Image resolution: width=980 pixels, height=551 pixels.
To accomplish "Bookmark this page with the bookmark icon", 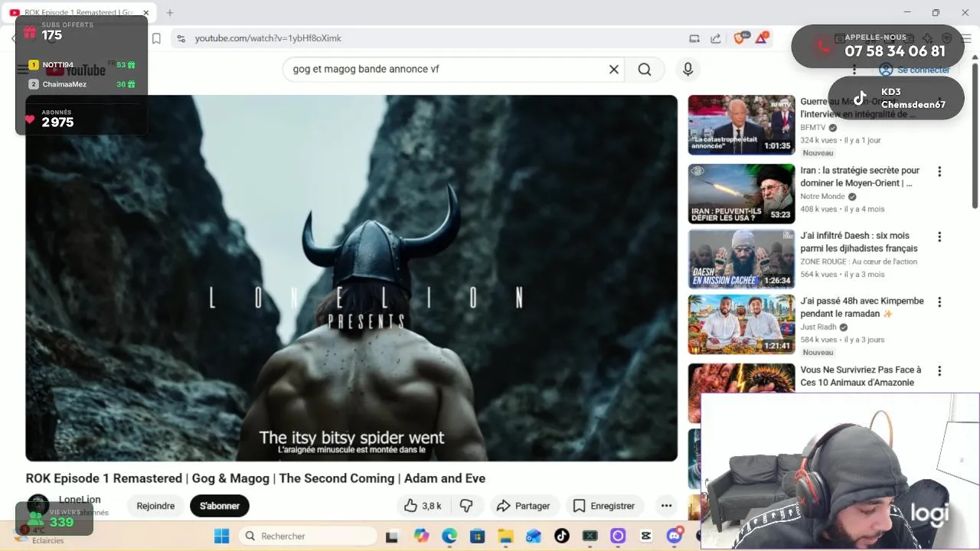I will point(156,38).
